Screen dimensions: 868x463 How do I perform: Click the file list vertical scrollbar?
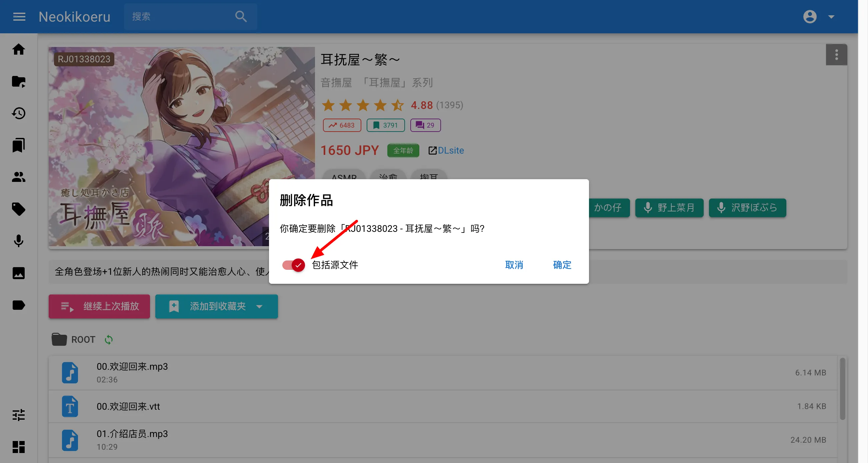842,388
